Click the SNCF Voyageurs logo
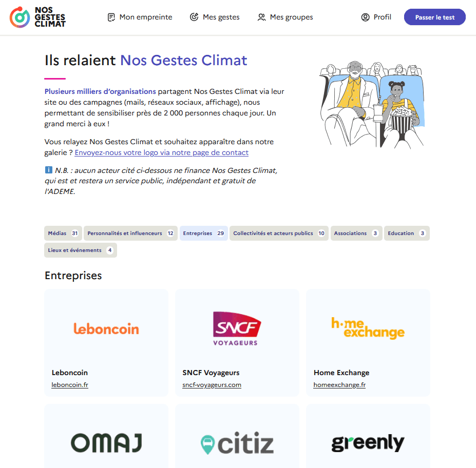 pyautogui.click(x=237, y=329)
